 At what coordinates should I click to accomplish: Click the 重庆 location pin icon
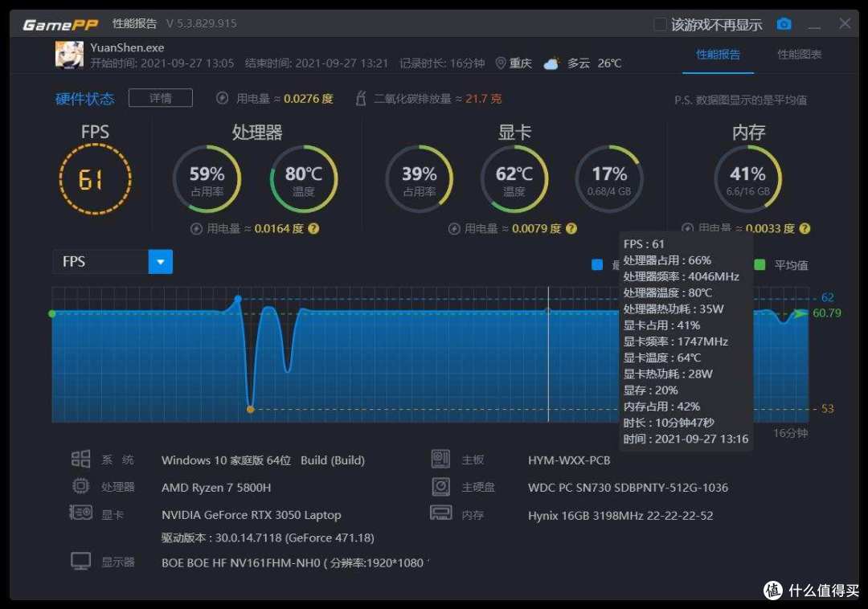[501, 63]
